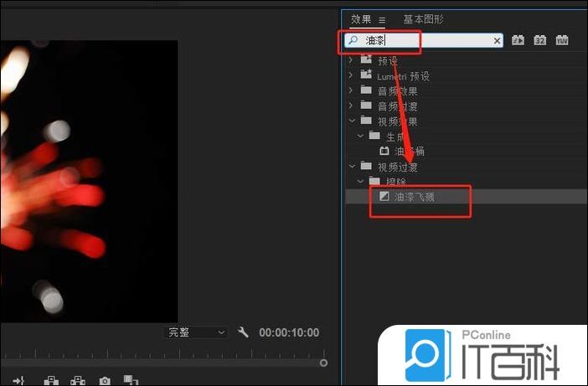This screenshot has height=386, width=588.
Task: Collapse the 视频效果 folder chevron
Action: (352, 121)
